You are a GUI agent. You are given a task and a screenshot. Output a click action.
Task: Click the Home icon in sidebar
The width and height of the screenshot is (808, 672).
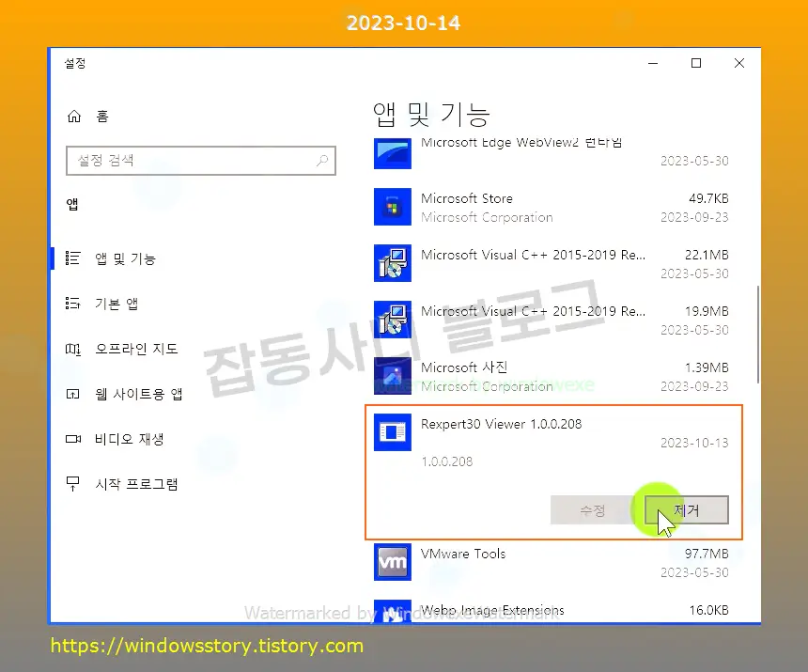pyautogui.click(x=74, y=117)
